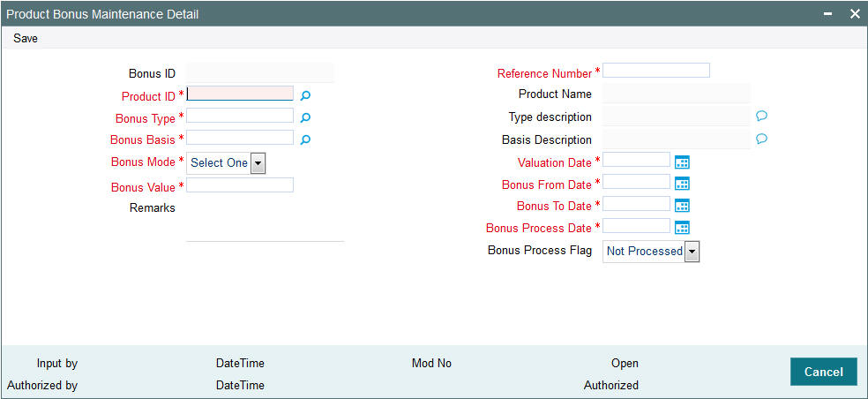This screenshot has width=868, height=399.
Task: Focus the Bonus To Date field
Action: pos(637,203)
